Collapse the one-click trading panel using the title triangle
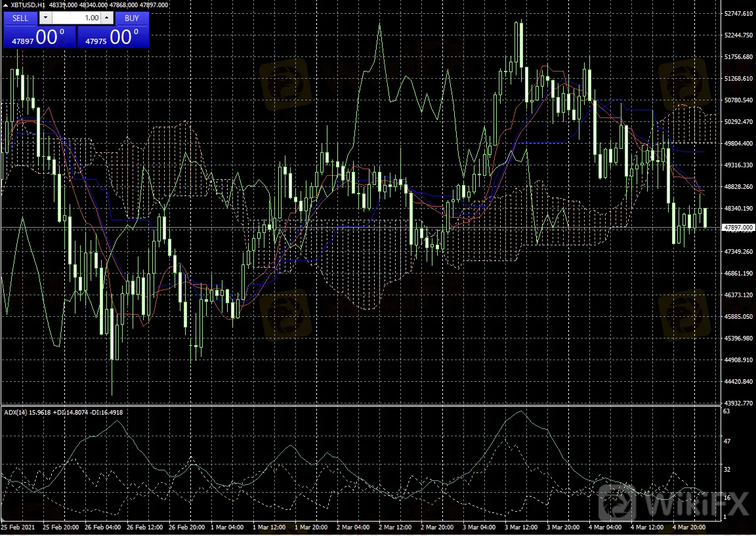Viewport: 756px width, 536px height. click(6, 5)
